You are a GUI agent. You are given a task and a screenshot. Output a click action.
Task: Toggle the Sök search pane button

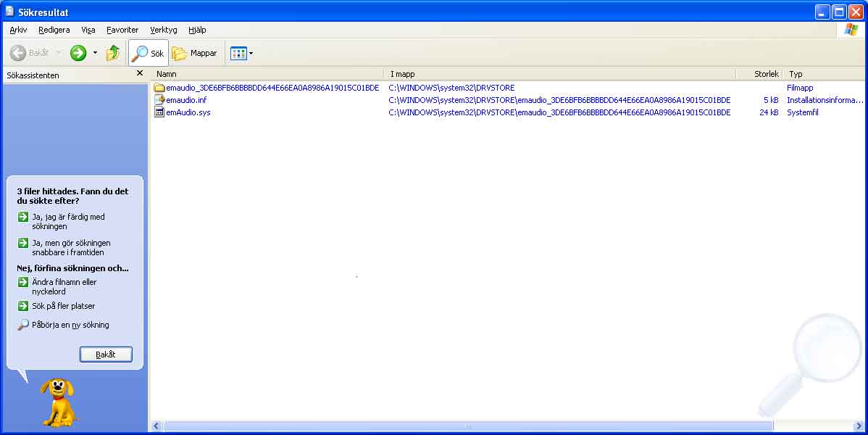tap(149, 53)
